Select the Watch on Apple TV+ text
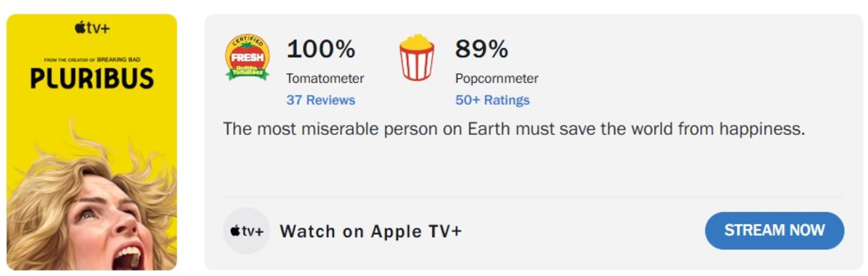This screenshot has height=276, width=868. pos(371,231)
